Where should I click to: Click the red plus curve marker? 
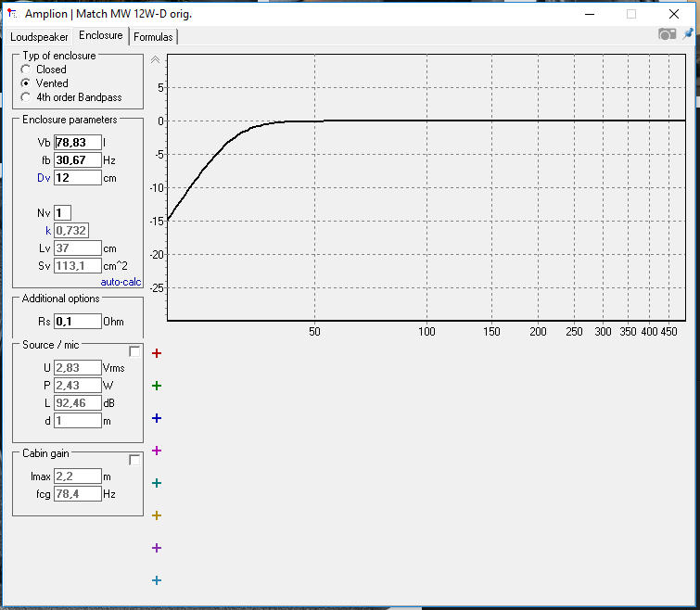point(157,353)
